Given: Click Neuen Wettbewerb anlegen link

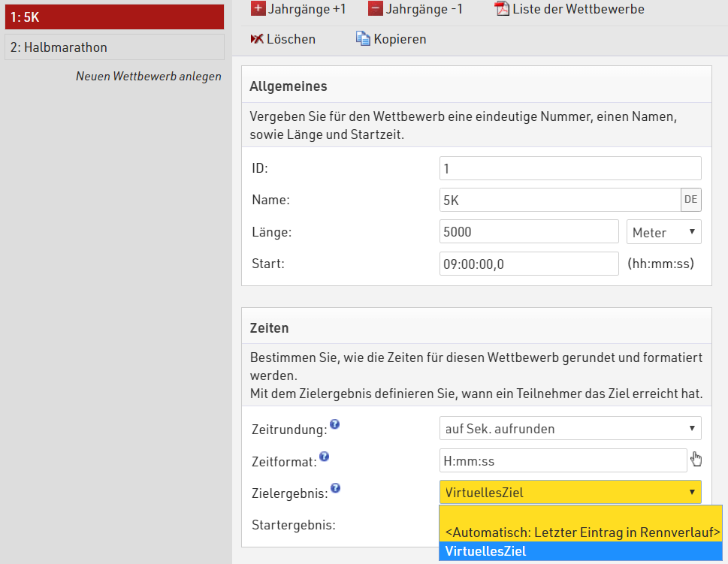Looking at the screenshot, I should 148,76.
